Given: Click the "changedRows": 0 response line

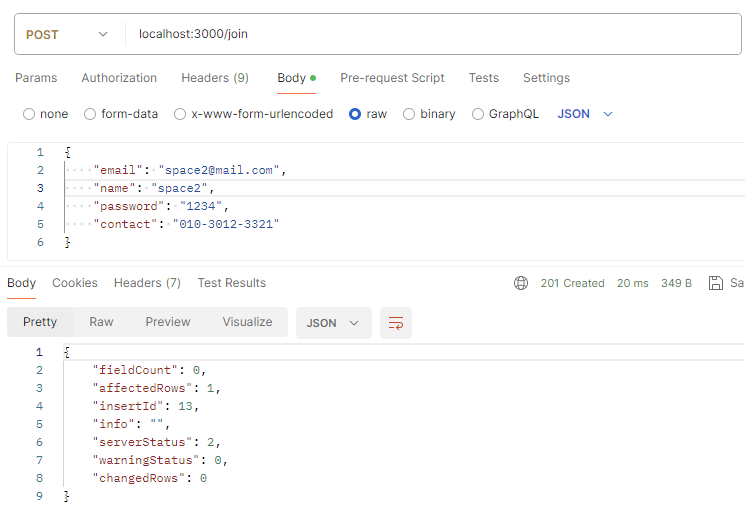Looking at the screenshot, I should (150, 478).
